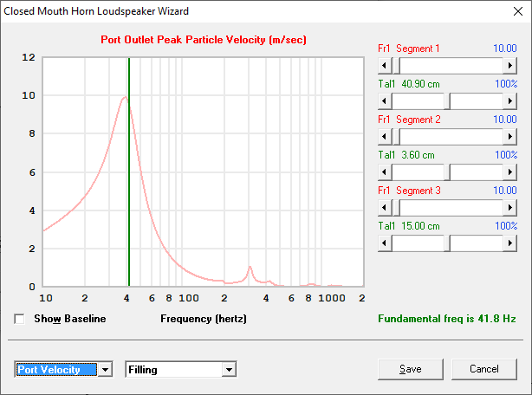Click the Fr1 Segment 3 label
Image resolution: width=532 pixels, height=395 pixels.
click(x=409, y=191)
